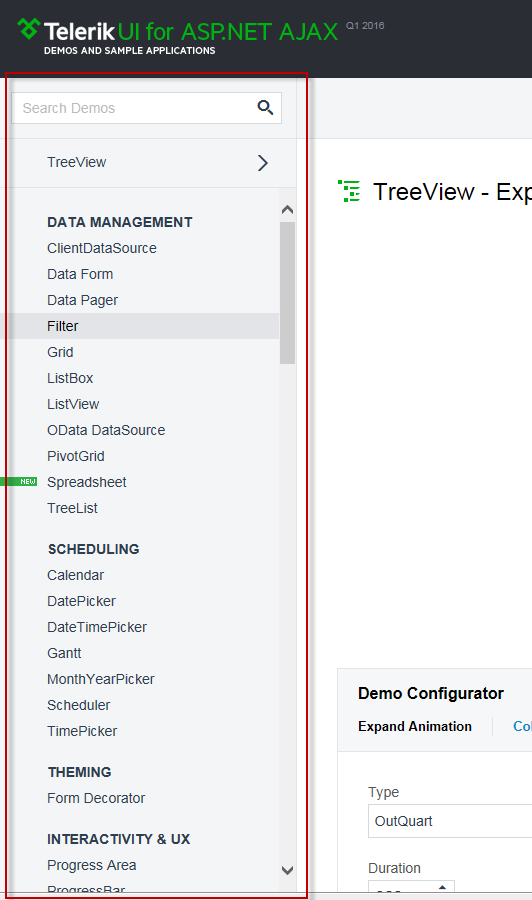Click the sidebar scrollbar thumb
Viewport: 532px width, 900px height.
(288, 293)
